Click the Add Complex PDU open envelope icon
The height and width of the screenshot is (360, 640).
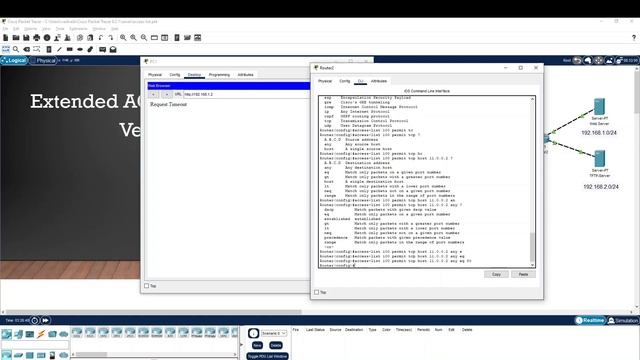click(x=113, y=49)
